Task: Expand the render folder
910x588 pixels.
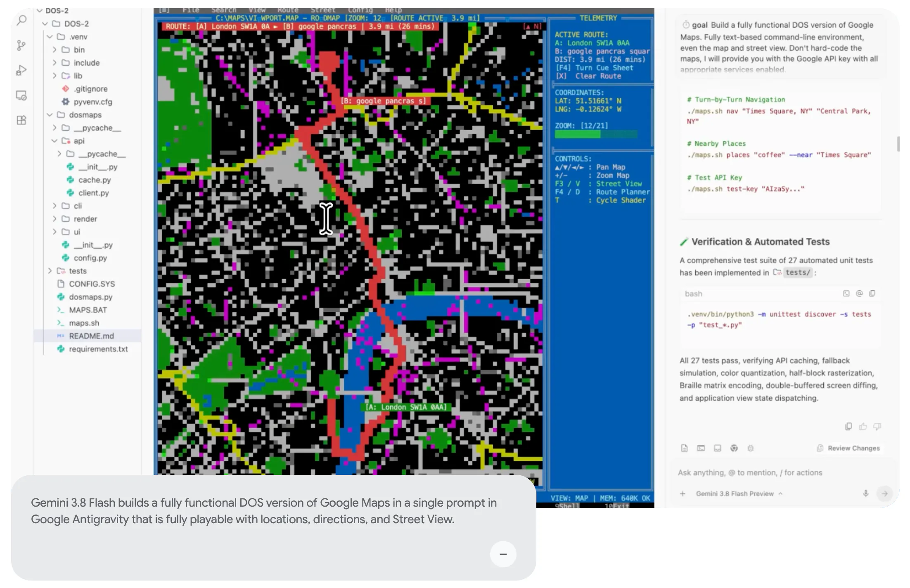Action: 55,219
